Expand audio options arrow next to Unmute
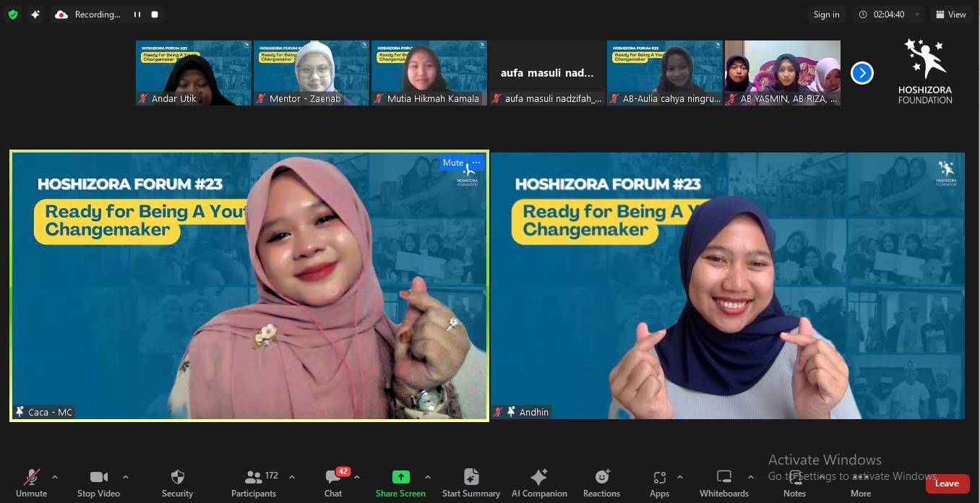980x503 pixels. pyautogui.click(x=55, y=477)
